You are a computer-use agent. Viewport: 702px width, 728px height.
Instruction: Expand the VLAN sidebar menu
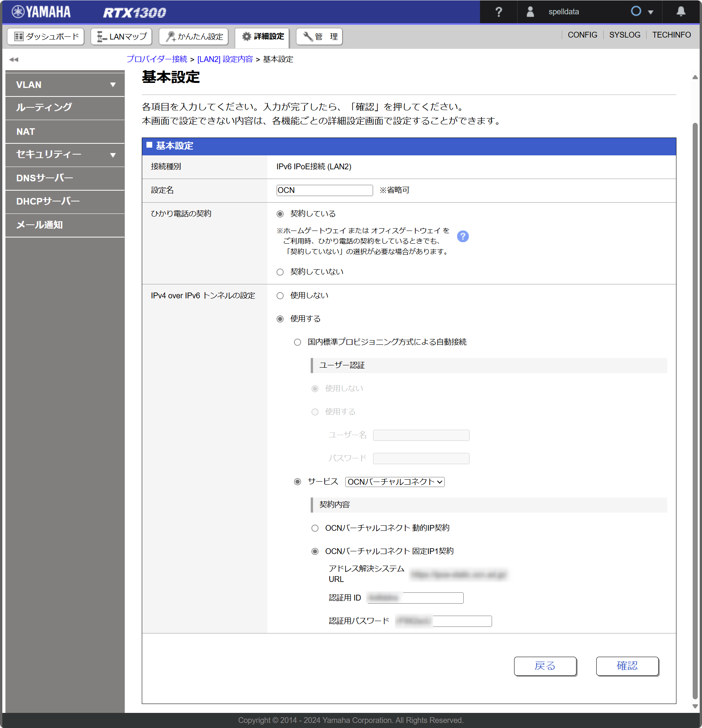[65, 84]
